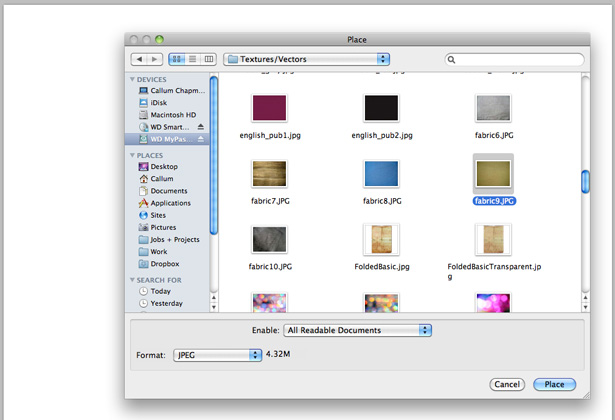
Task: Switch to icon view mode
Action: point(177,59)
